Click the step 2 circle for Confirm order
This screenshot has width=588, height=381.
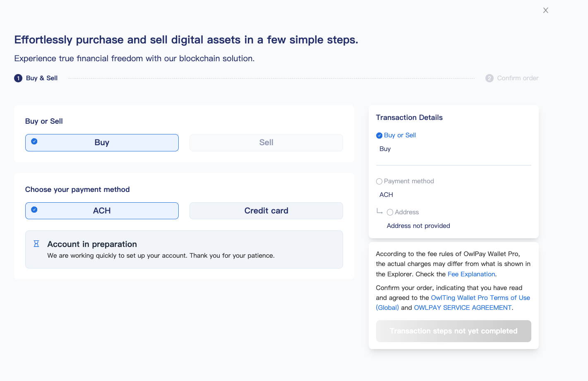[489, 78]
